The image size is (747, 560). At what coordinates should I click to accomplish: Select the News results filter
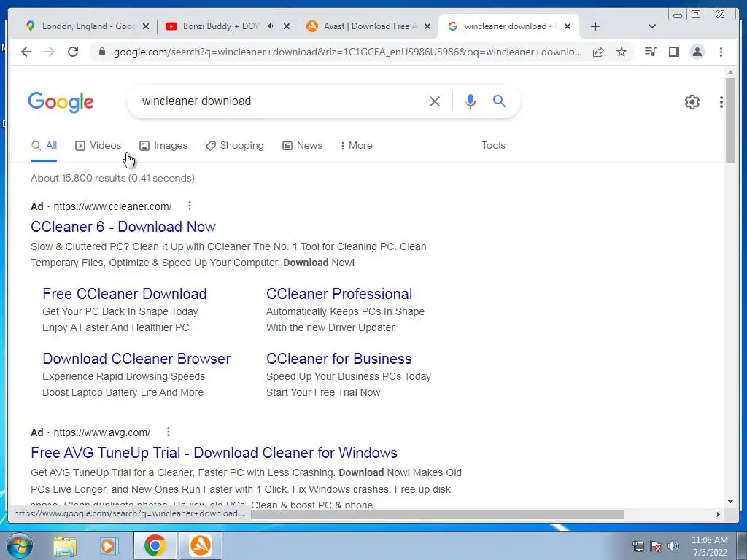(303, 145)
